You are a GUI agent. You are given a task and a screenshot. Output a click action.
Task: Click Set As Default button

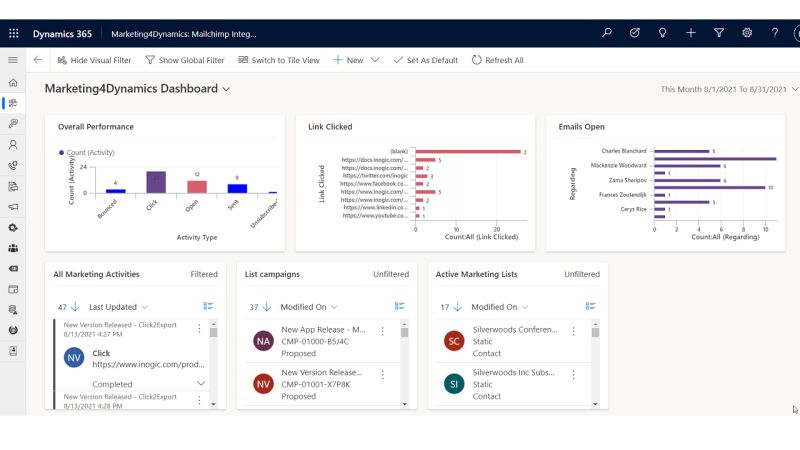click(425, 60)
